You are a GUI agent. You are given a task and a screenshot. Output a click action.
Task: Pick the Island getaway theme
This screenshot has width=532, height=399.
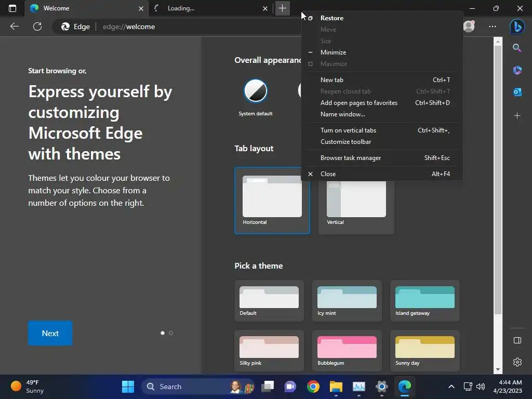click(425, 301)
